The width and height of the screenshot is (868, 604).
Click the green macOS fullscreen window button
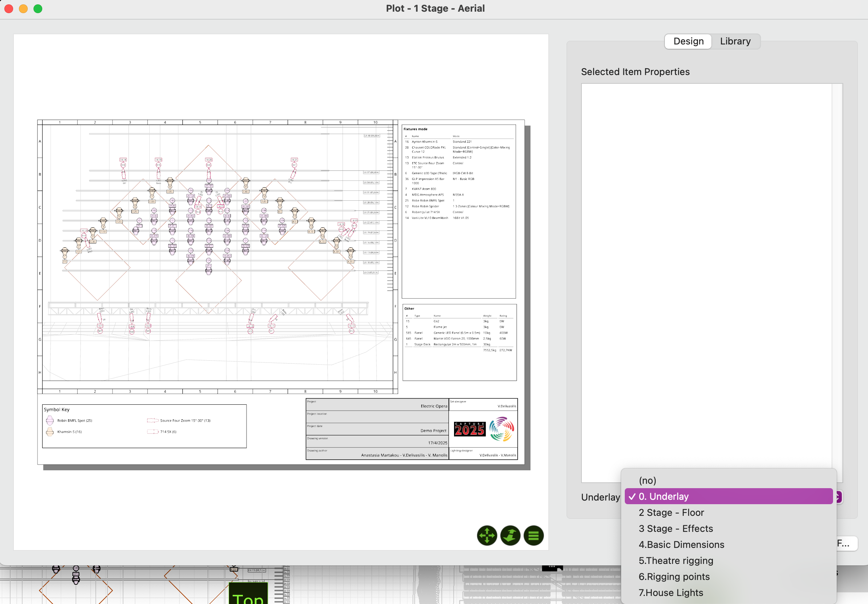tap(38, 9)
